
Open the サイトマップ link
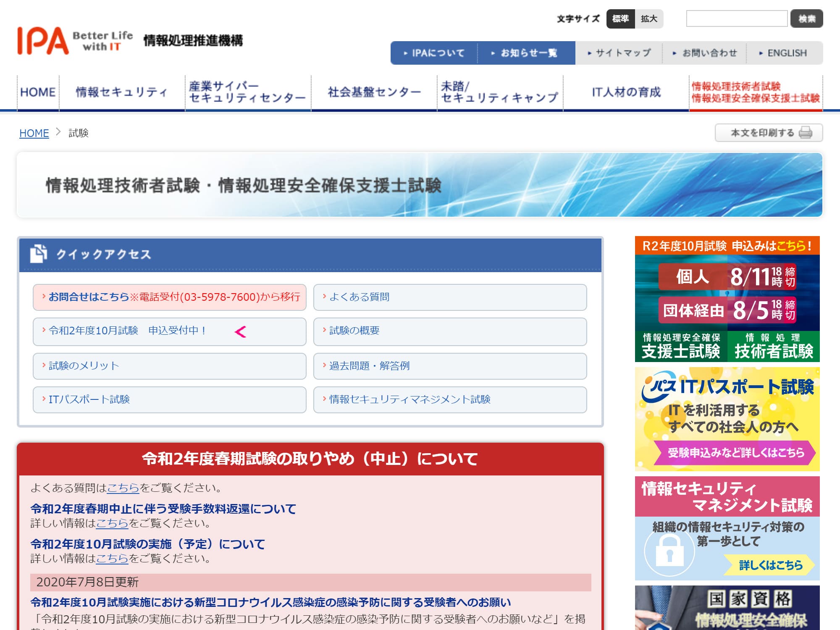619,53
